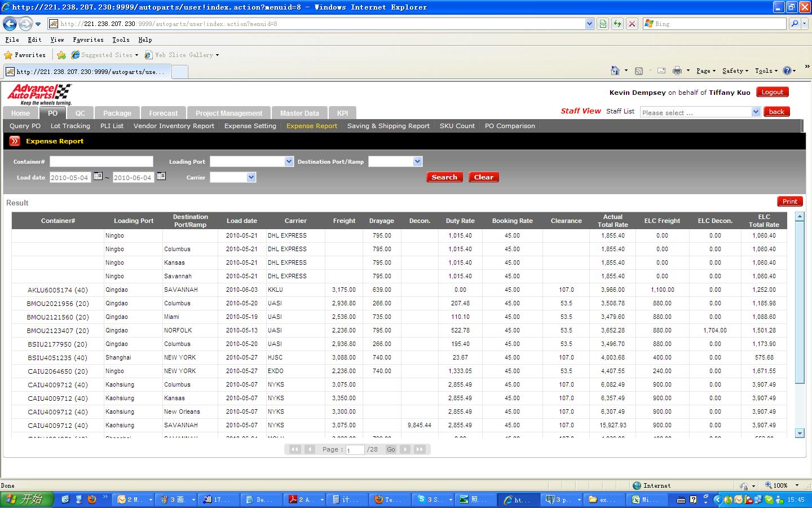Open the SKU Count submenu item
Image resolution: width=812 pixels, height=508 pixels.
coord(457,126)
